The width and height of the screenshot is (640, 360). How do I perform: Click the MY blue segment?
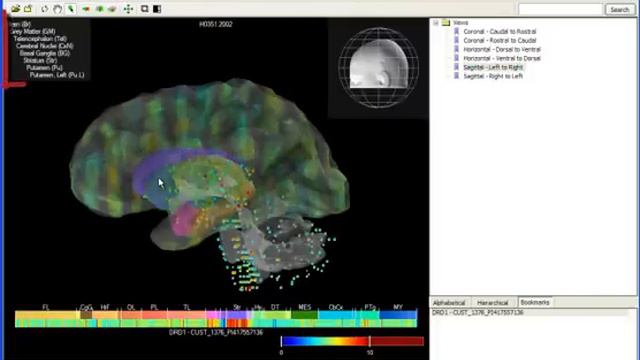click(398, 315)
